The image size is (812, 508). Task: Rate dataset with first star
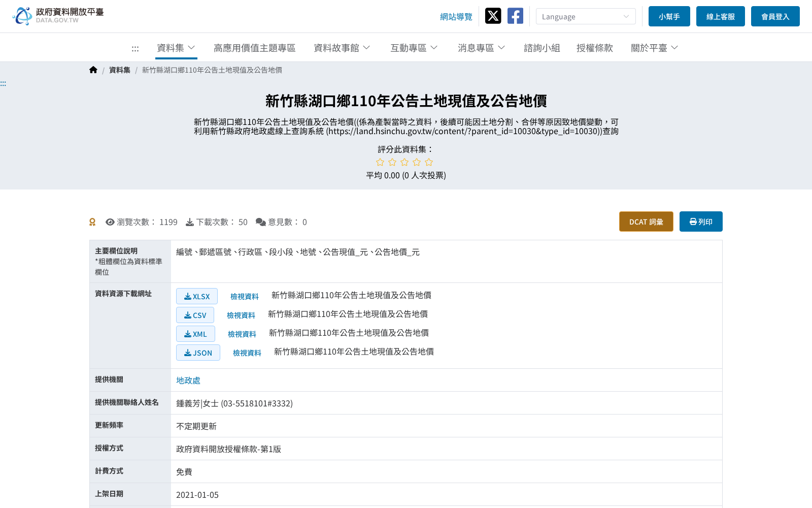coord(380,162)
